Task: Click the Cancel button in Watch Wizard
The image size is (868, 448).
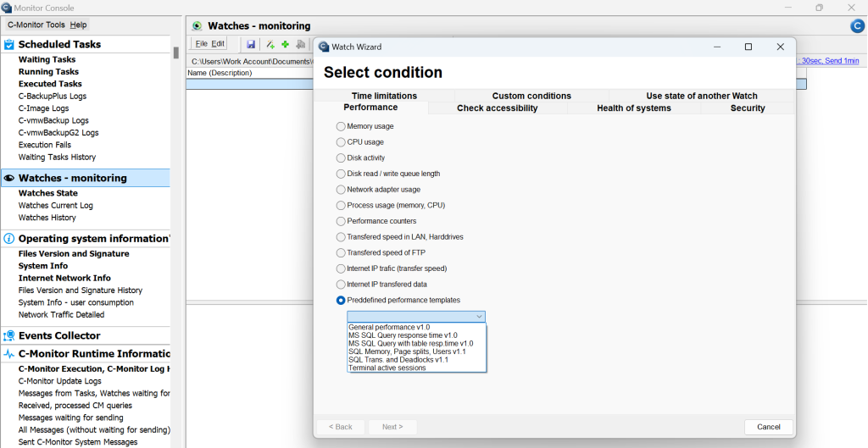Action: click(x=768, y=427)
